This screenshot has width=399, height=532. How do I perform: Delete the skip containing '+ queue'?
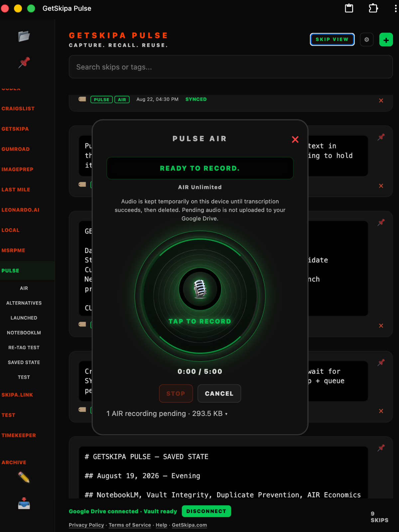point(381,411)
